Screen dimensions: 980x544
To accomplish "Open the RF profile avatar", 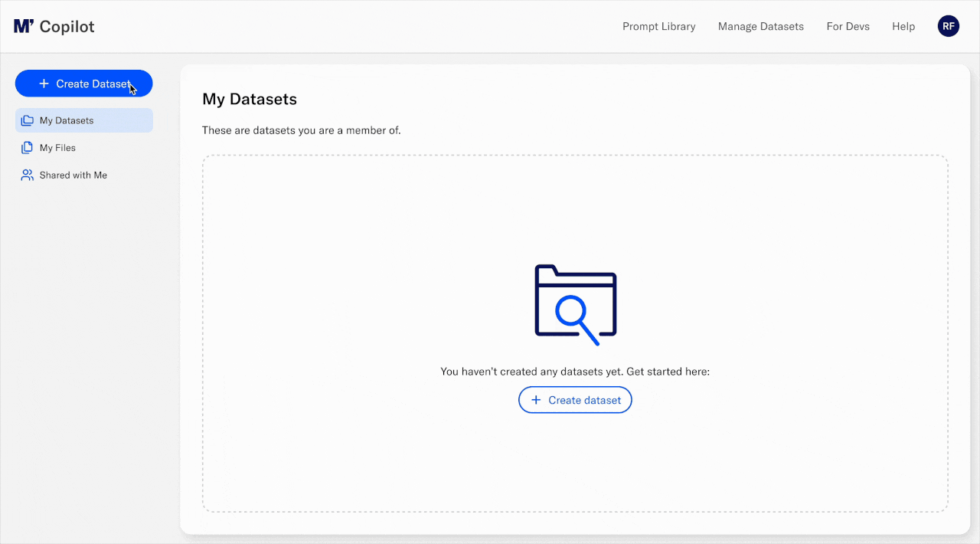I will coord(948,25).
